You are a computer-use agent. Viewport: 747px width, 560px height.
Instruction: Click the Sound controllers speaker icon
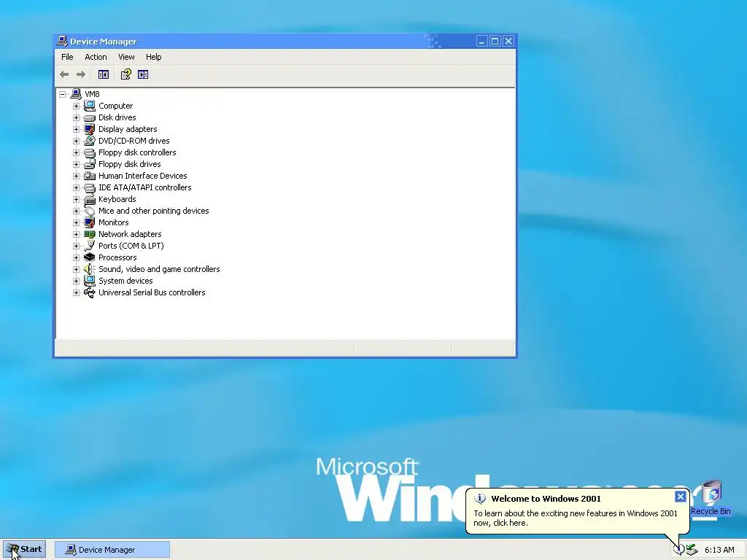[90, 269]
